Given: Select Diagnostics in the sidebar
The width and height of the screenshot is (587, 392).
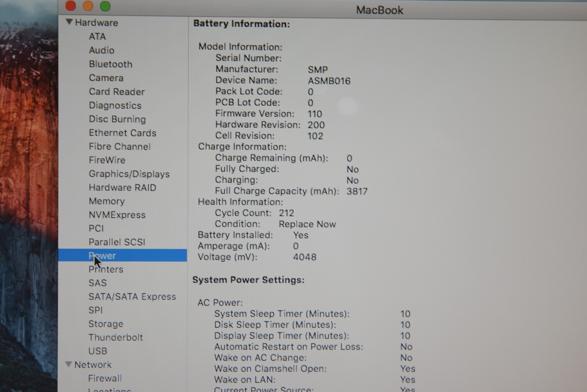Looking at the screenshot, I should click(115, 106).
